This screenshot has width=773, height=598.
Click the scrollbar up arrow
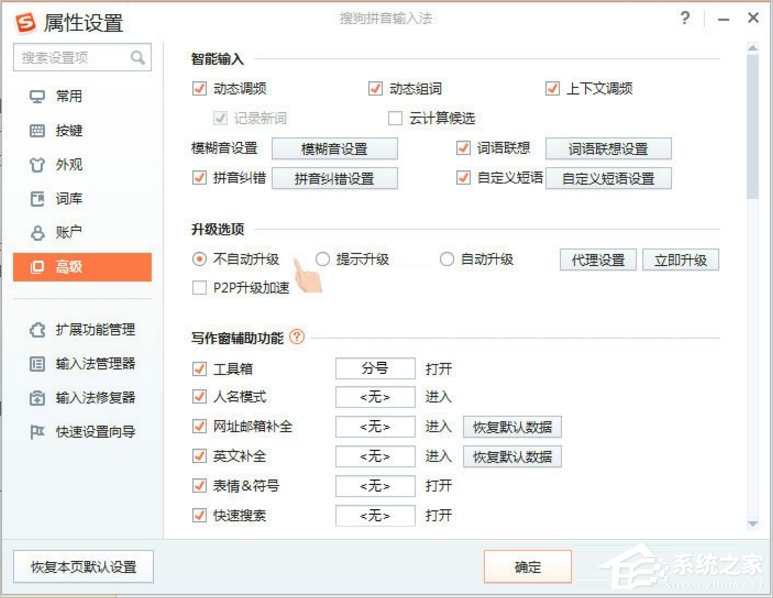[x=752, y=48]
